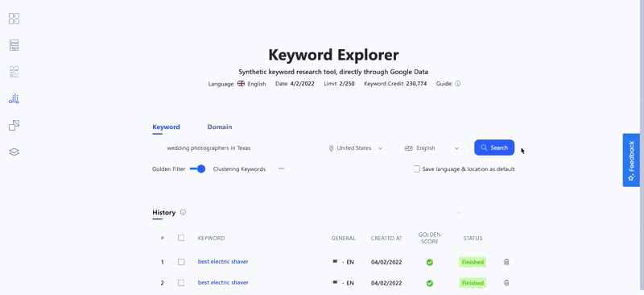Click the Limit 2/250 text
Viewport: 644px width, 295px height.
(x=339, y=84)
